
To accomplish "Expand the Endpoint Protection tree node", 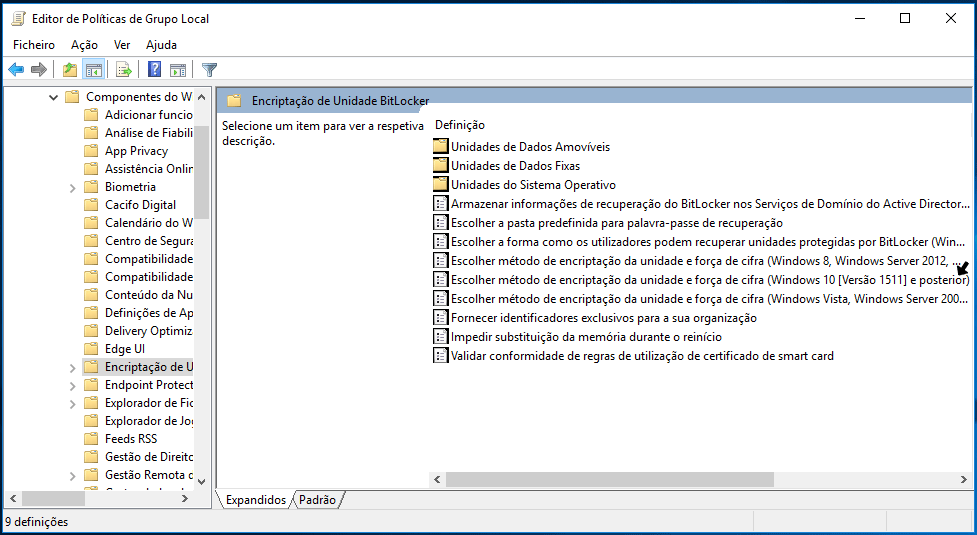I will pyautogui.click(x=72, y=386).
